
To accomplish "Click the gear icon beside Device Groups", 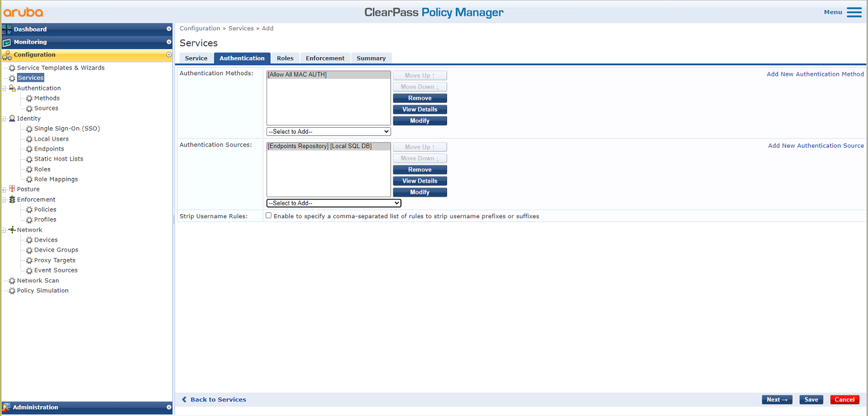I will (29, 250).
